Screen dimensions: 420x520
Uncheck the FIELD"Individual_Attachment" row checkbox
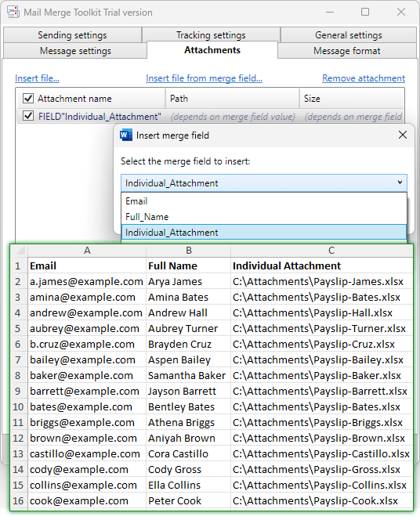(28, 116)
